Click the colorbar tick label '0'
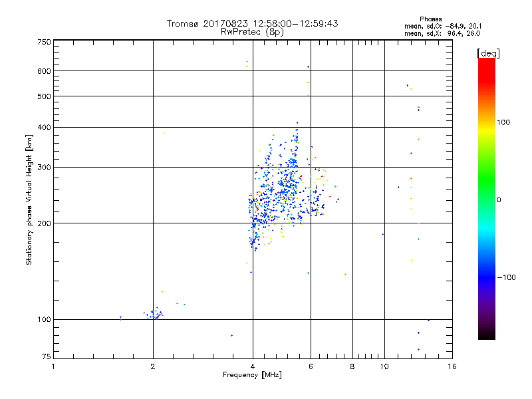This screenshot has width=532, height=399. 499,200
